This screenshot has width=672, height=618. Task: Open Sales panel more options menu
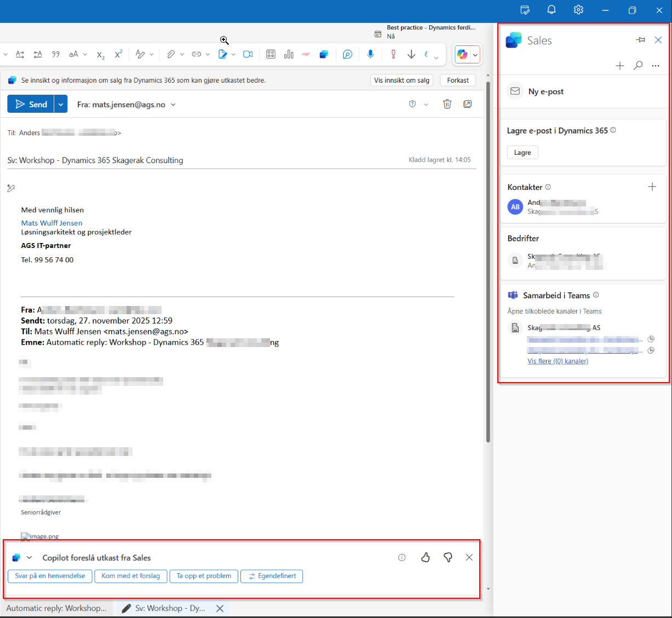pyautogui.click(x=656, y=66)
